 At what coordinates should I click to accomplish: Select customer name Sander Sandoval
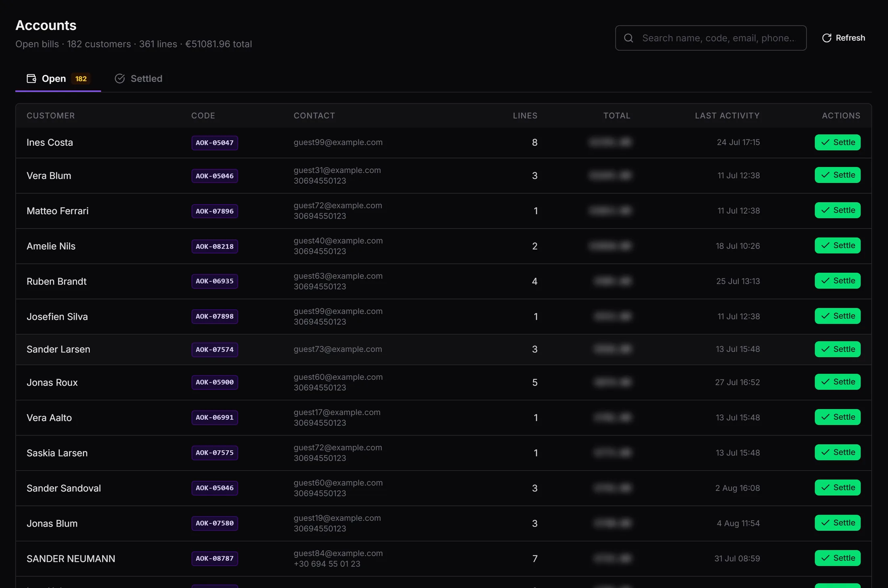pyautogui.click(x=64, y=488)
